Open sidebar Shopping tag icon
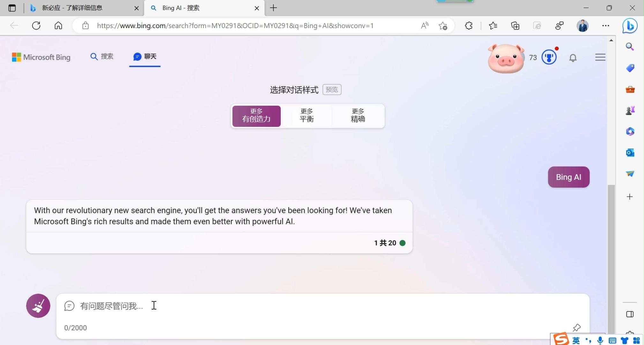The width and height of the screenshot is (644, 345). (x=630, y=68)
